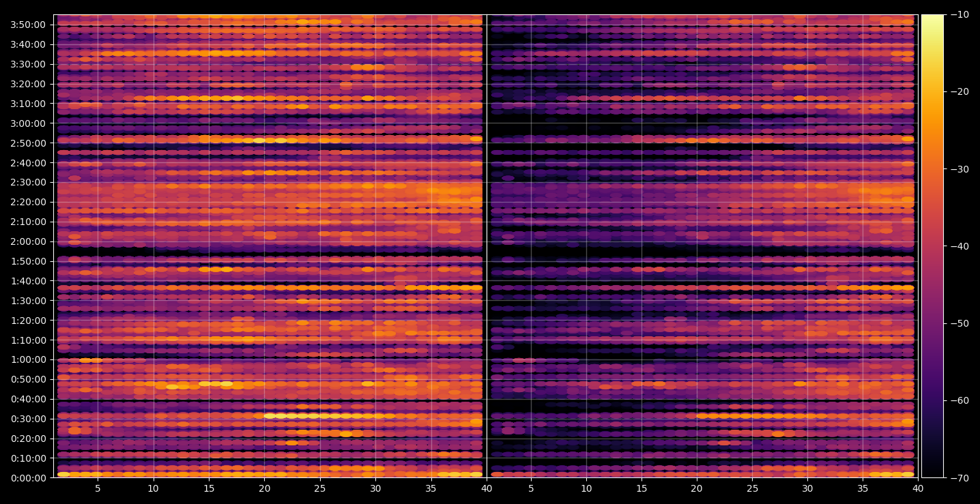Click the −70 colorbar tick label
980x504 pixels.
(960, 478)
